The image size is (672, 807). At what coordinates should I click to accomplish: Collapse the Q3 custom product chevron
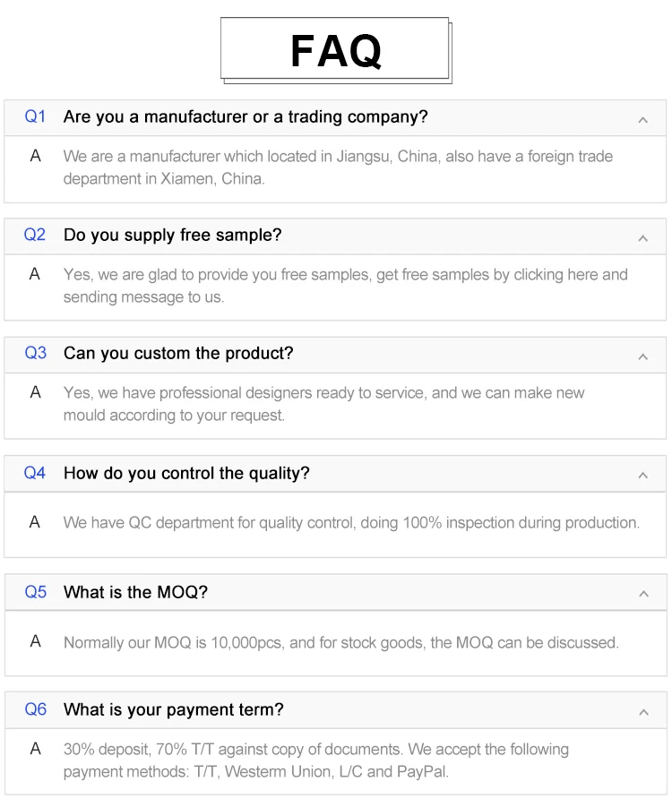coord(642,356)
